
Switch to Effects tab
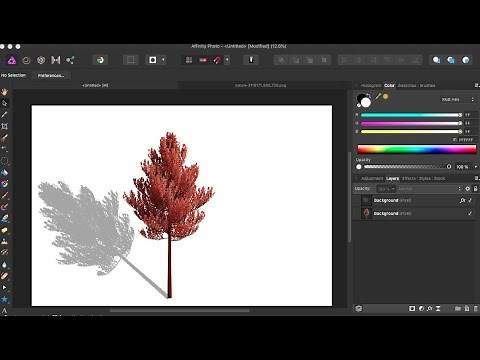click(x=409, y=178)
